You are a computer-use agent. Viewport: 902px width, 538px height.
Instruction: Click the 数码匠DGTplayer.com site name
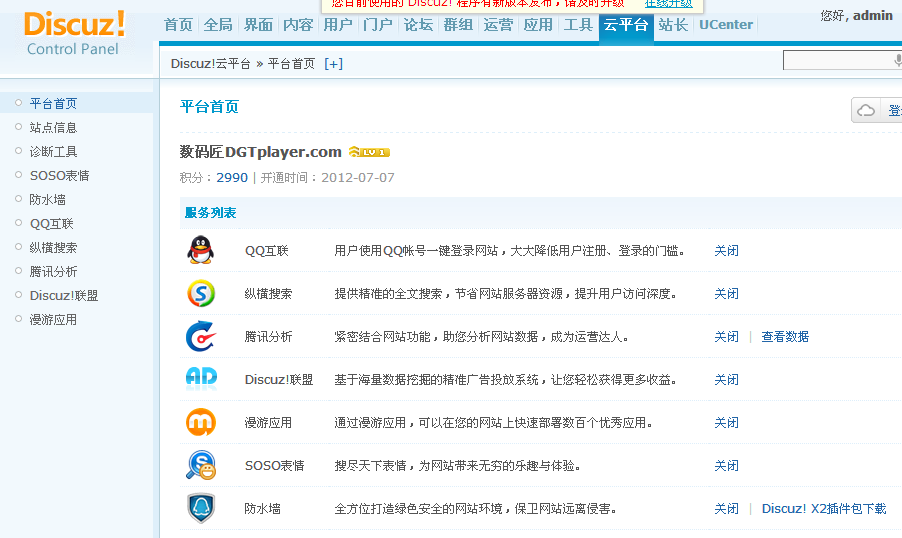[261, 152]
